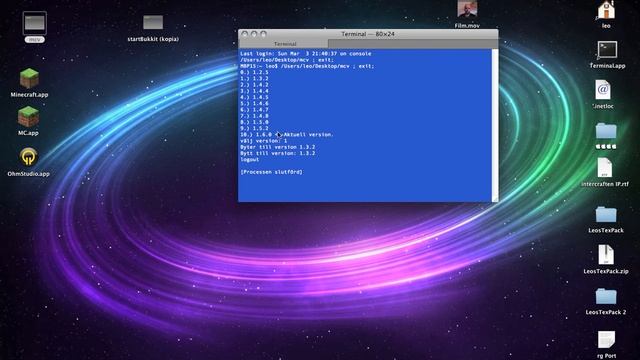Click the 'logout' line in Terminal
The width and height of the screenshot is (640, 360).
click(x=249, y=160)
